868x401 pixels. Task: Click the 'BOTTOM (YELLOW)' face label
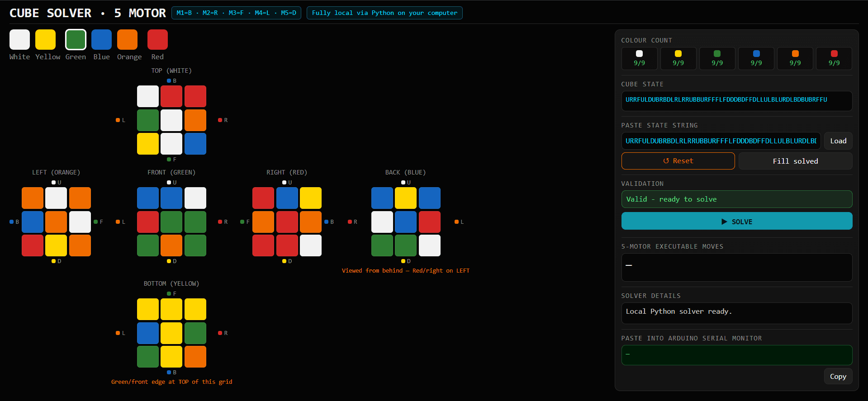click(171, 283)
